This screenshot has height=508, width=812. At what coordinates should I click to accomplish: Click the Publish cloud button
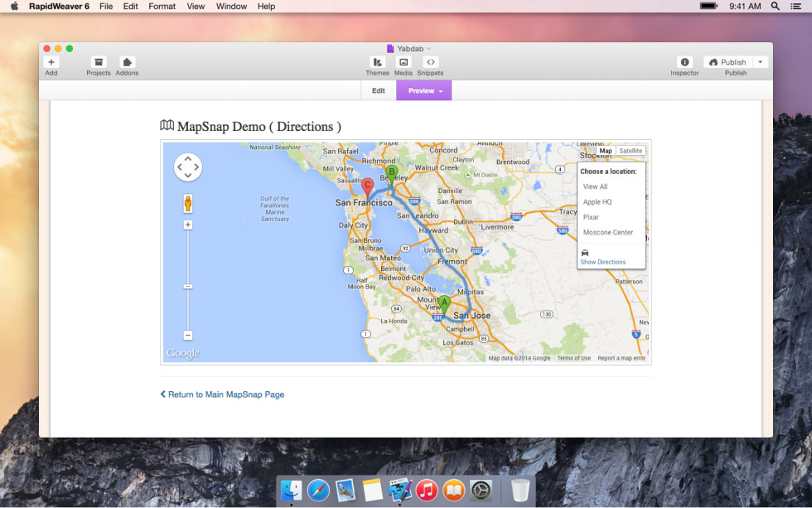(727, 62)
